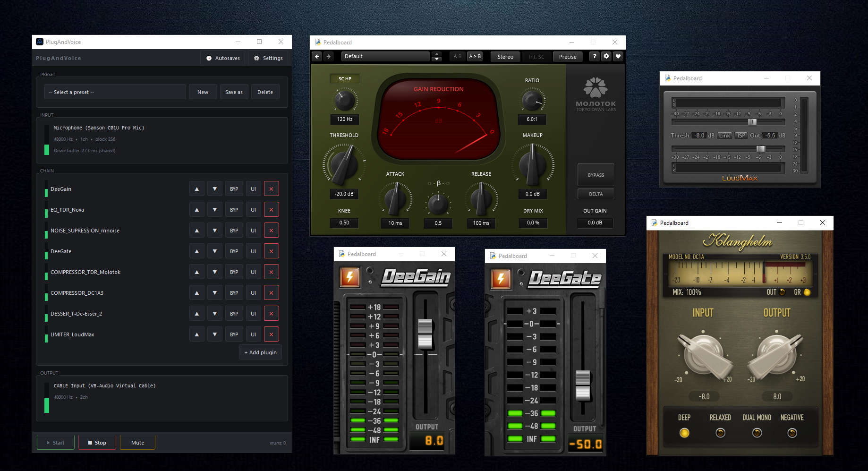Remove EQ_TDR_Nova from the chain

[272, 210]
